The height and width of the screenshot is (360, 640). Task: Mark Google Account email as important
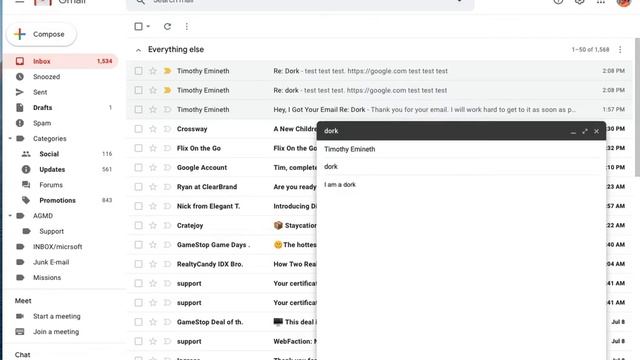167,167
